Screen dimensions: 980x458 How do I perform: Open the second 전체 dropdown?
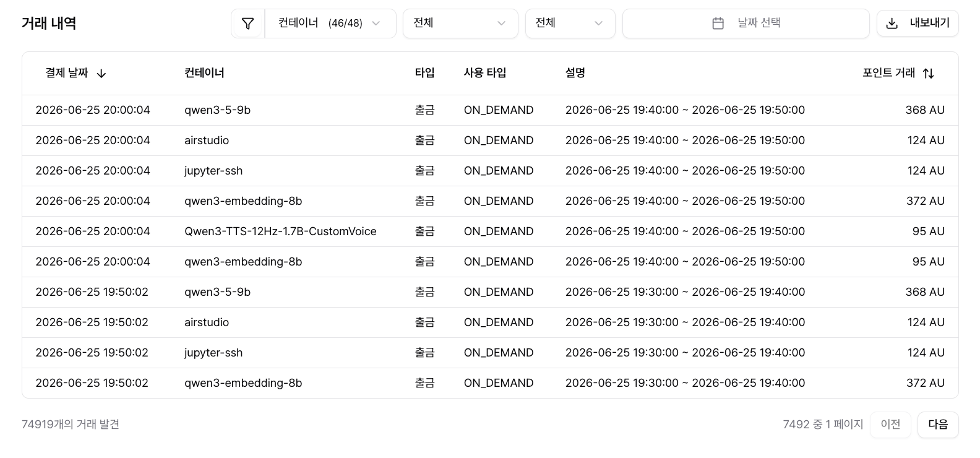click(570, 24)
